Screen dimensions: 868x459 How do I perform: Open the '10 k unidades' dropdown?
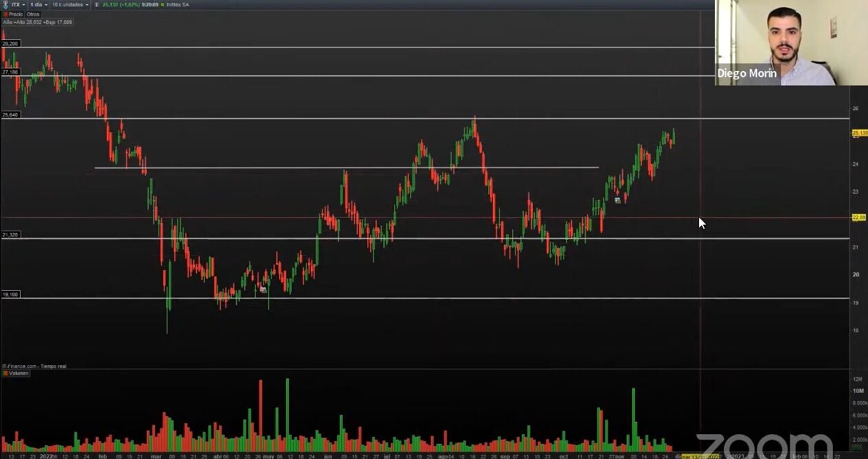coord(71,5)
